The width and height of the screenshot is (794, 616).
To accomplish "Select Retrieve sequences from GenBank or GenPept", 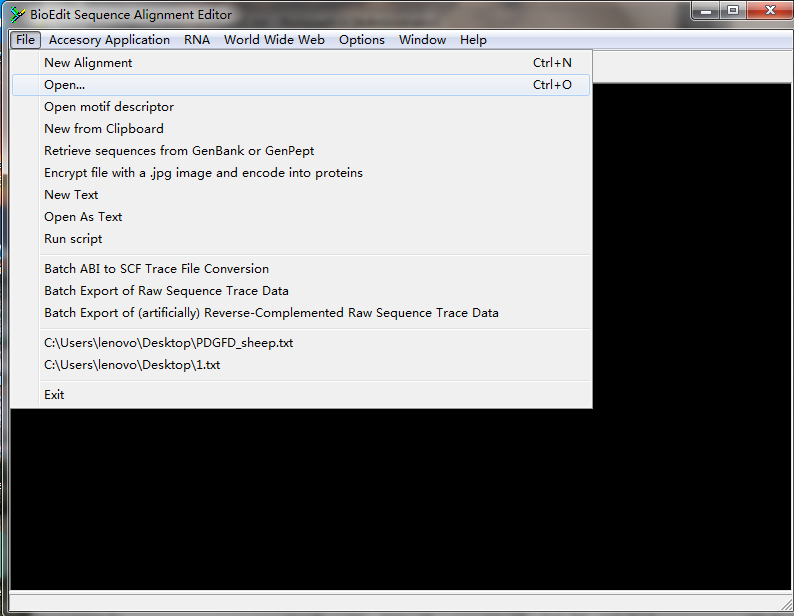I will (x=301, y=151).
